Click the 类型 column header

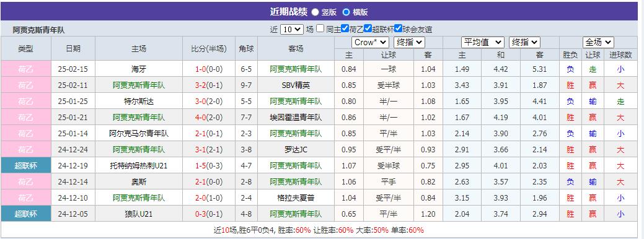click(26, 48)
